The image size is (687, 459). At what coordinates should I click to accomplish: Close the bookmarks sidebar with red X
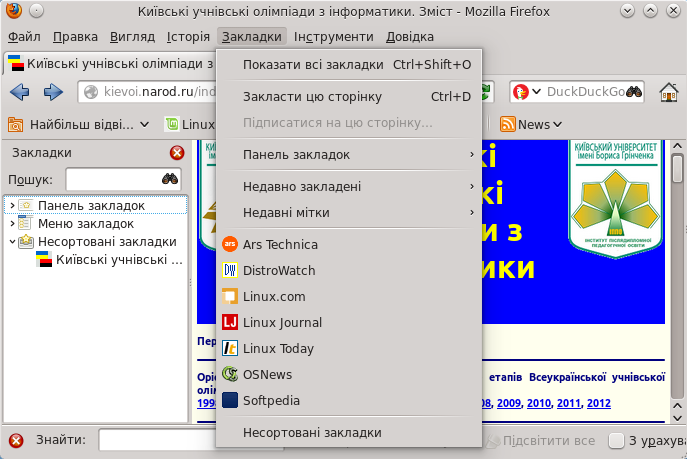coord(177,153)
